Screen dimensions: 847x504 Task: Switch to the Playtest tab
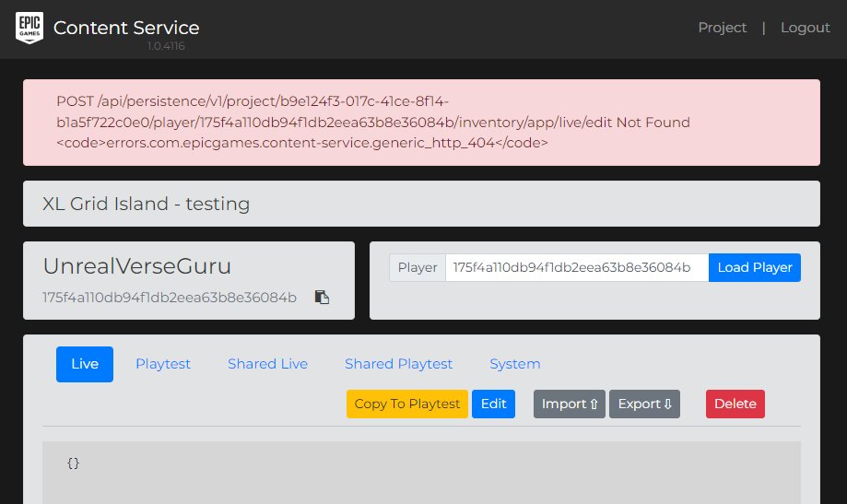[x=163, y=364]
